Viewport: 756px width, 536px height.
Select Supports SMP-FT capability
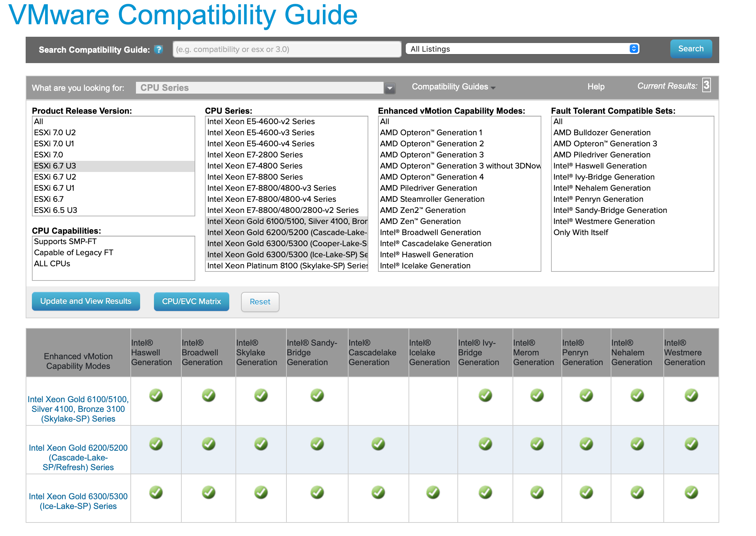pyautogui.click(x=113, y=241)
